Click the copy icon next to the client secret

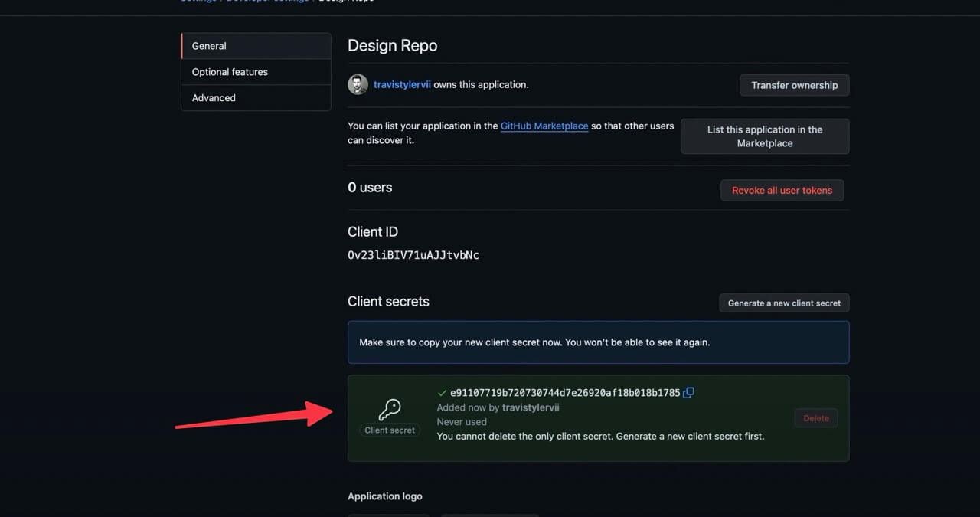coord(688,392)
